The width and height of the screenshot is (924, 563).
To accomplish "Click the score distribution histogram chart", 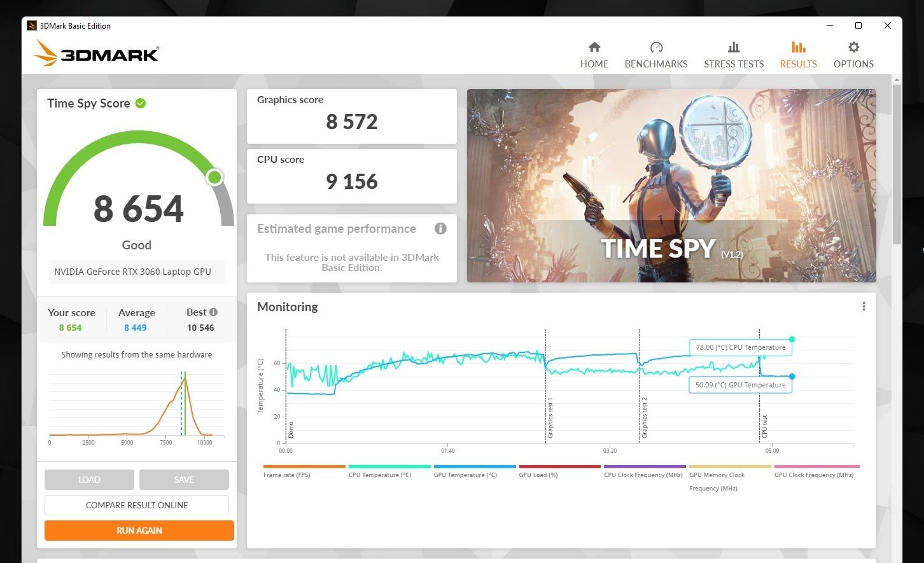I will click(x=136, y=407).
